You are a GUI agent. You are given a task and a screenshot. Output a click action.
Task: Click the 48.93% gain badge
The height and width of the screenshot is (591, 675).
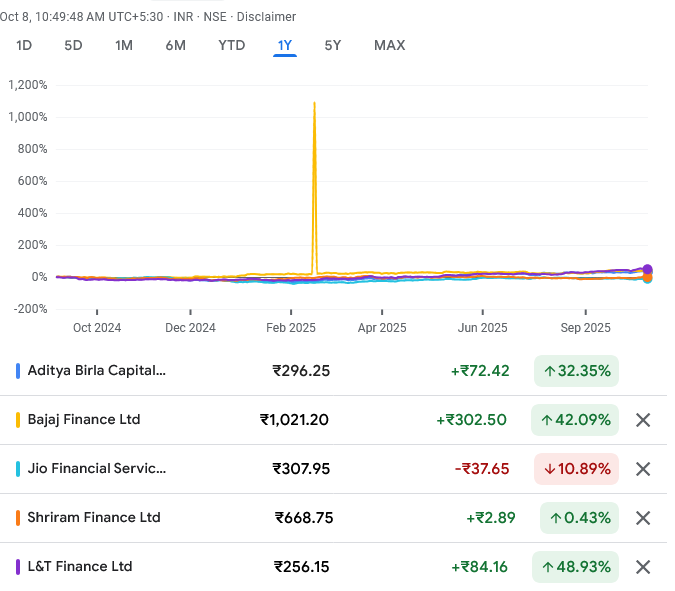[576, 567]
